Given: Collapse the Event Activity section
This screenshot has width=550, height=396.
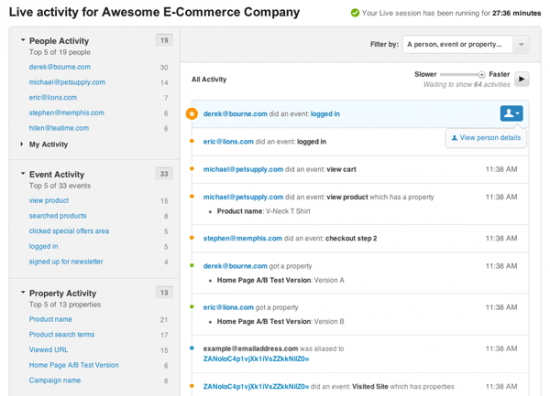Looking at the screenshot, I should [x=23, y=174].
